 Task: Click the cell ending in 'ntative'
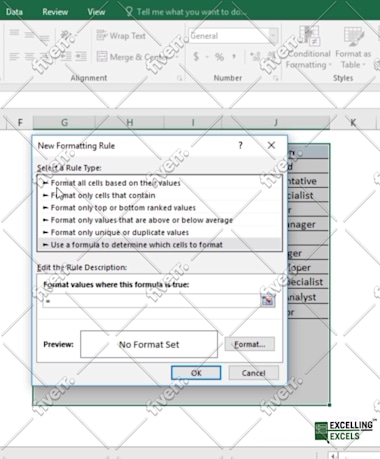point(308,181)
